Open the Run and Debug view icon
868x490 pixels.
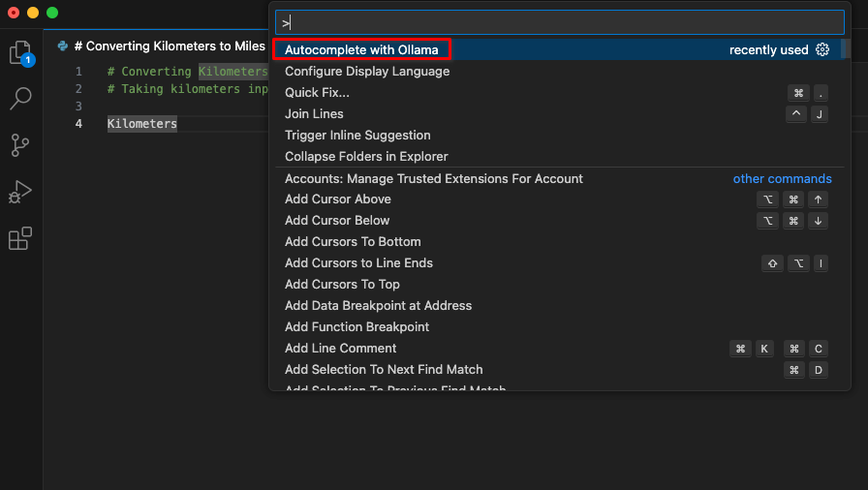point(20,192)
